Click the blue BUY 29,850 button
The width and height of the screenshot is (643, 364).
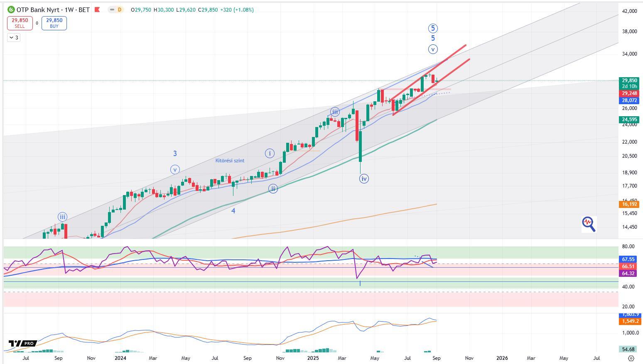click(54, 23)
